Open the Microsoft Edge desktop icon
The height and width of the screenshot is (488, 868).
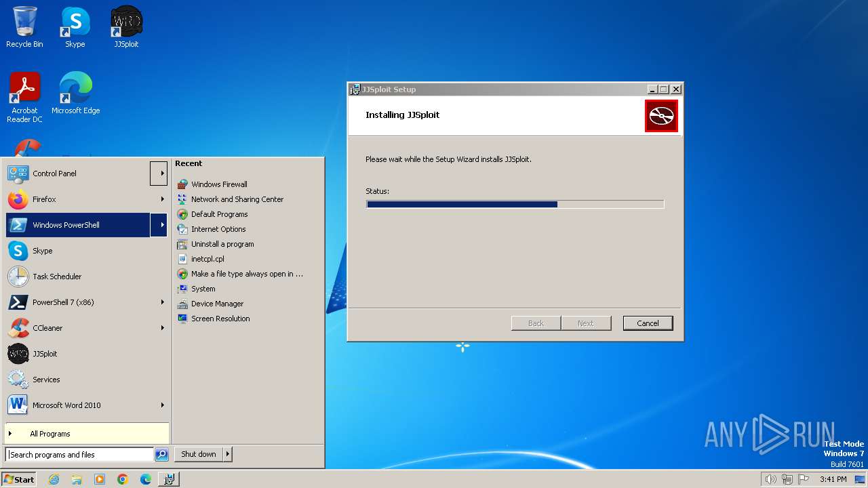click(75, 93)
